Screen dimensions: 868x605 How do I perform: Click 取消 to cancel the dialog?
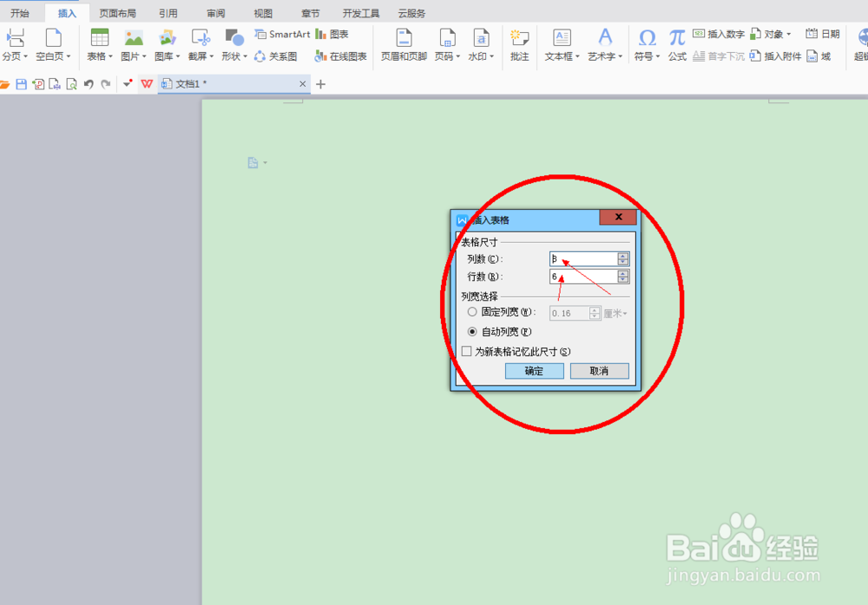[x=600, y=371]
